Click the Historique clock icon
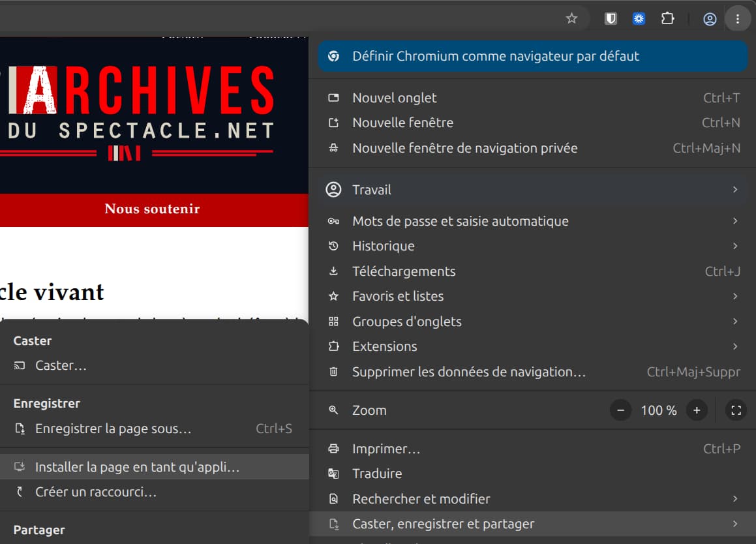The image size is (756, 544). pos(333,246)
